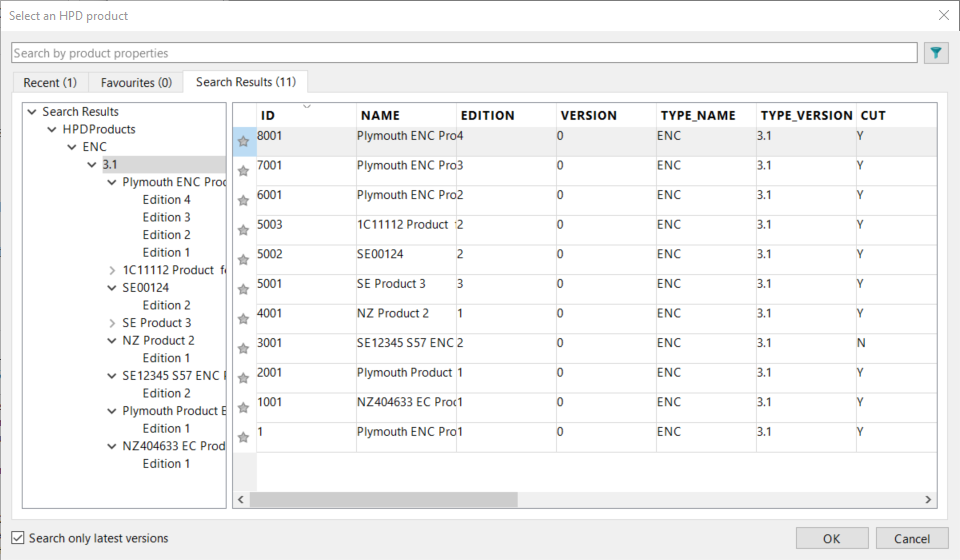Expand the 1C11112 Product tree node
The height and width of the screenshot is (560, 960).
(x=112, y=270)
